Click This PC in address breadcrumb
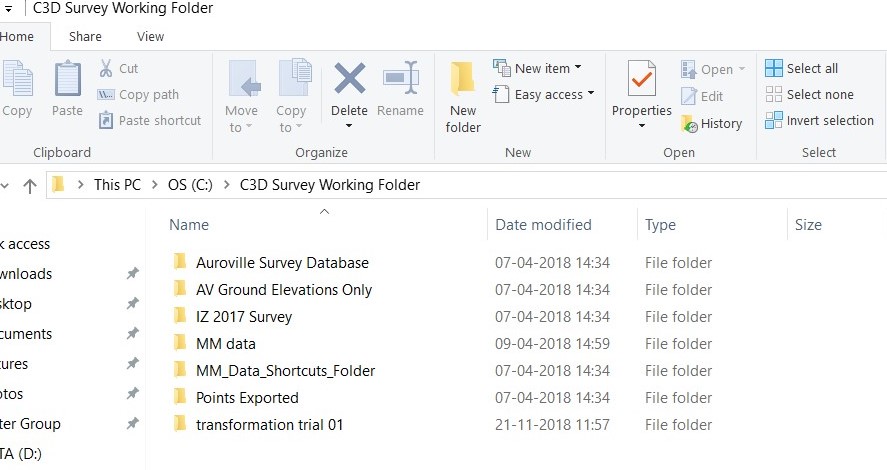The height and width of the screenshot is (470, 887). click(117, 185)
